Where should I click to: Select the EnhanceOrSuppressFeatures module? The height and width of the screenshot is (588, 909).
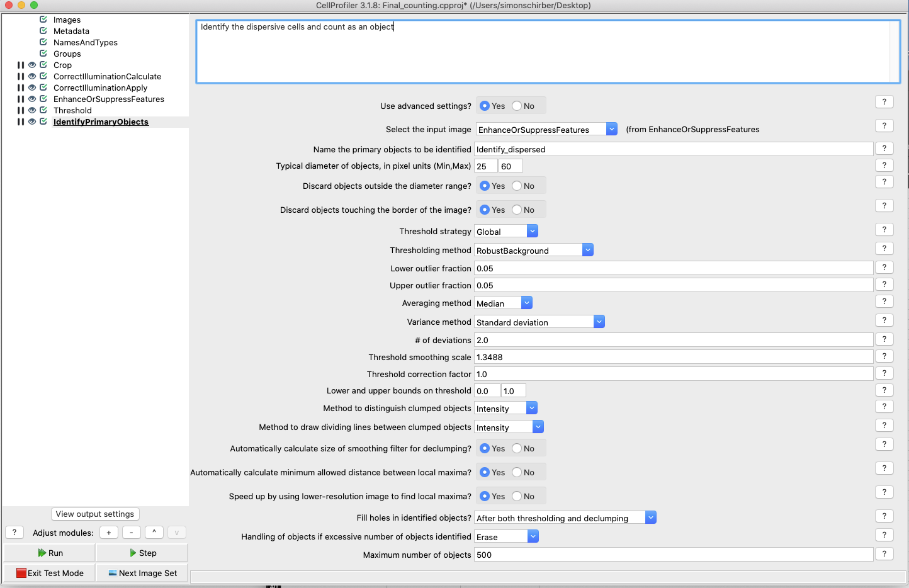click(108, 99)
